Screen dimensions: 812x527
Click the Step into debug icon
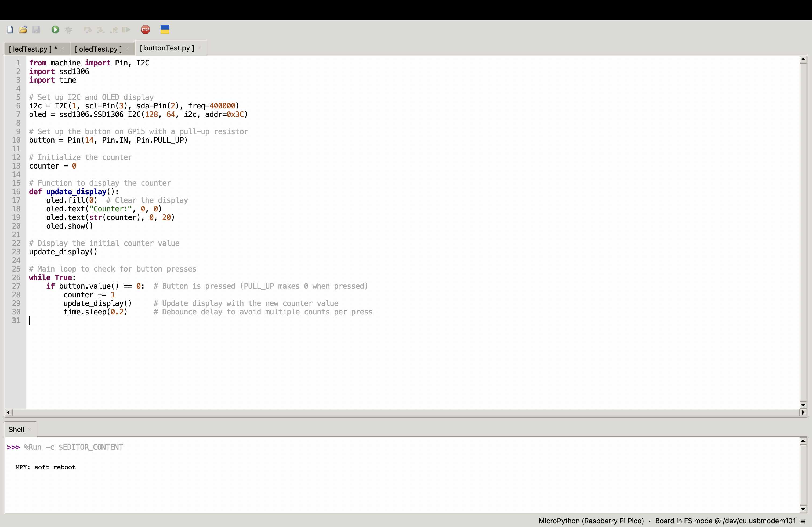click(x=100, y=30)
